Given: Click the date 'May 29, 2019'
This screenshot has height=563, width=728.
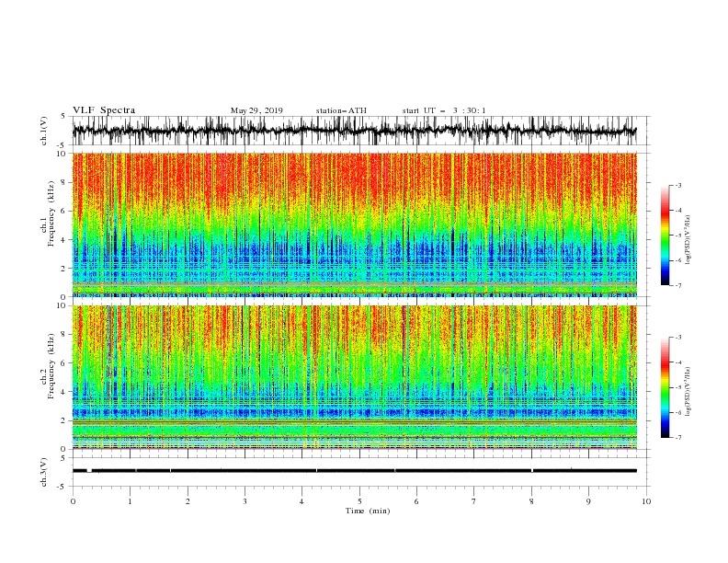Looking at the screenshot, I should pos(256,110).
